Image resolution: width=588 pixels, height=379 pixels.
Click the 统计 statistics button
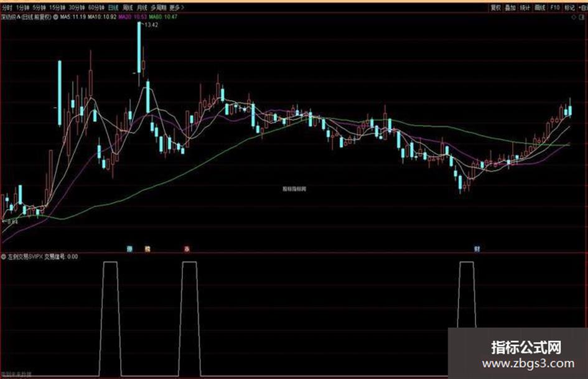click(x=525, y=7)
